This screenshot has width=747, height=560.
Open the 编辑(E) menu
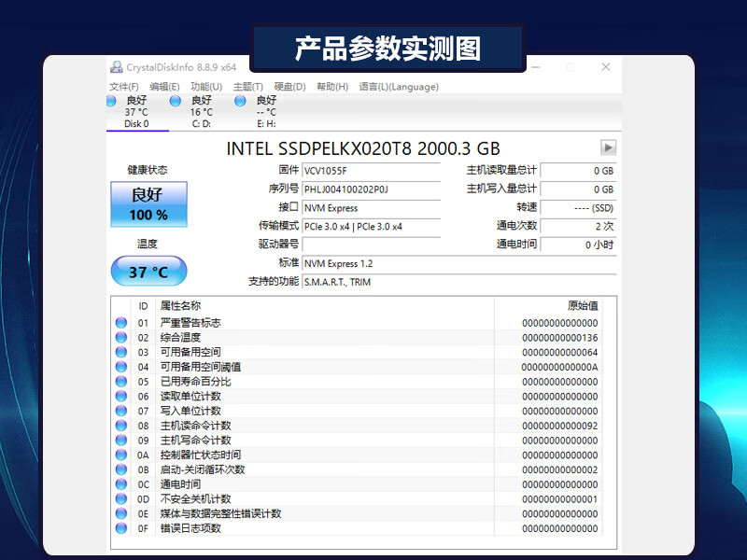[164, 87]
